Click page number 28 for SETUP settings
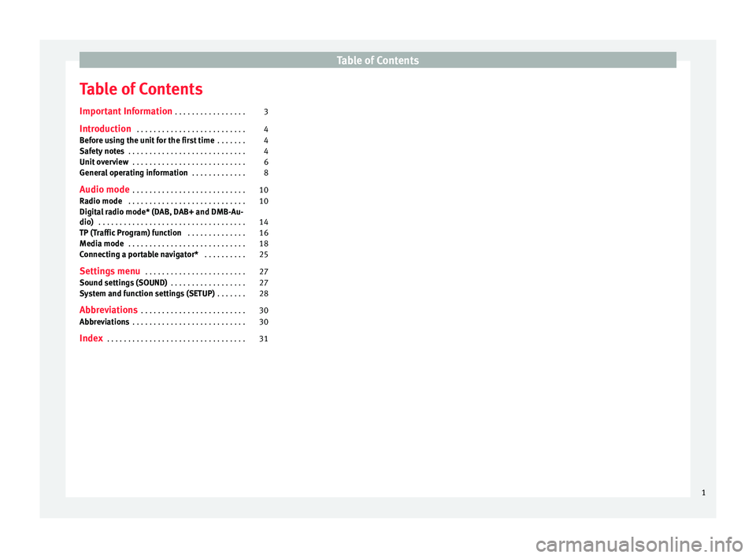This screenshot has width=756, height=558. coord(264,293)
